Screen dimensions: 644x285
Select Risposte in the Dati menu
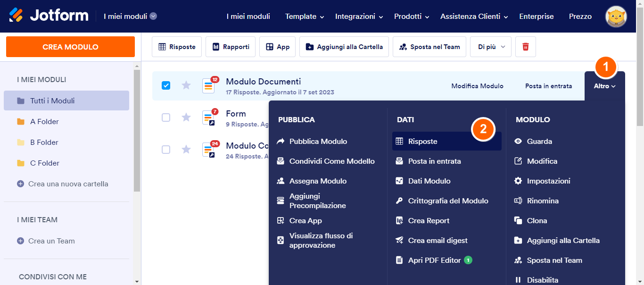pos(447,141)
